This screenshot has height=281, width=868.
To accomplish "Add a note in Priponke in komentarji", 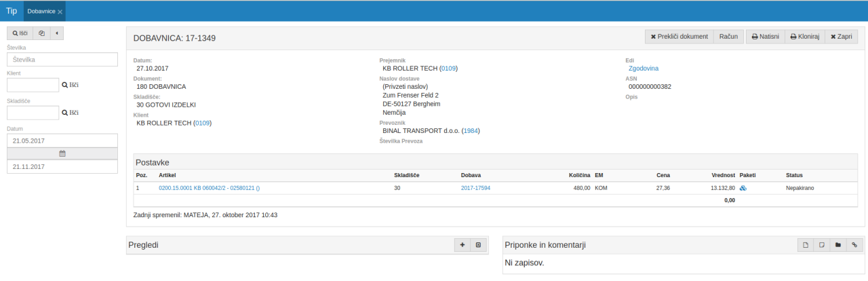I will pyautogui.click(x=822, y=245).
